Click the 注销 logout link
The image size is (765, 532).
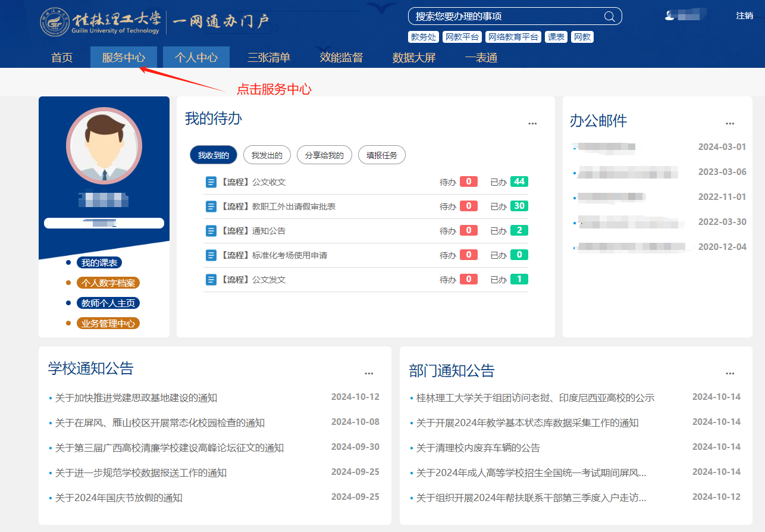point(744,16)
